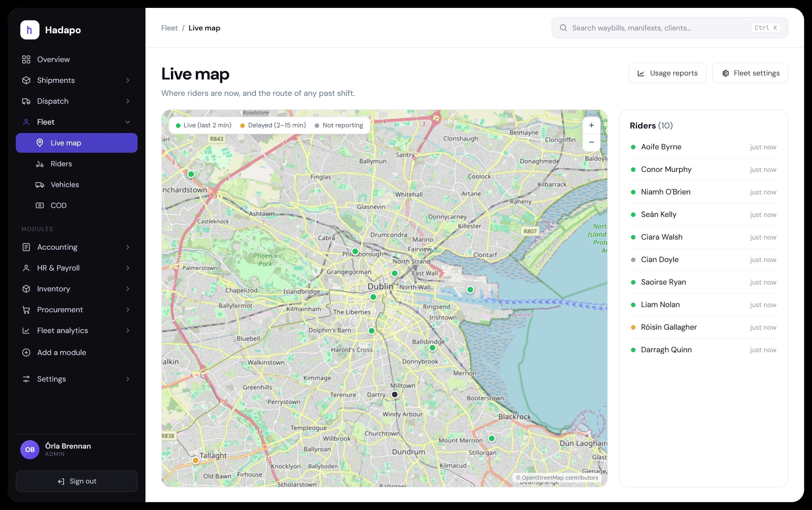This screenshot has height=510, width=812.
Task: Select rider Darragh Quinn in list
Action: (703, 350)
